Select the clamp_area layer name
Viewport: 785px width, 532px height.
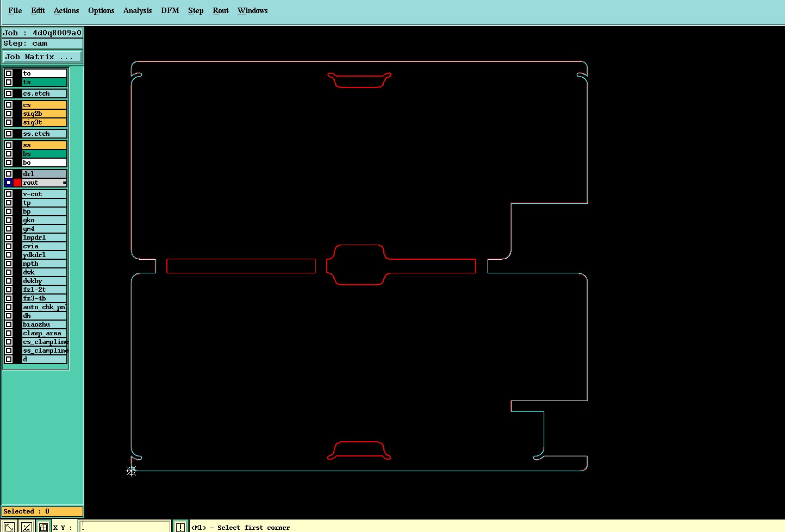coord(44,333)
